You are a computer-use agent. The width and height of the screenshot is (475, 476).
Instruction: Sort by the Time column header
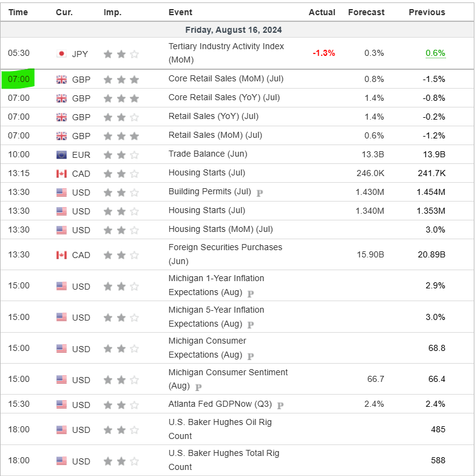18,12
